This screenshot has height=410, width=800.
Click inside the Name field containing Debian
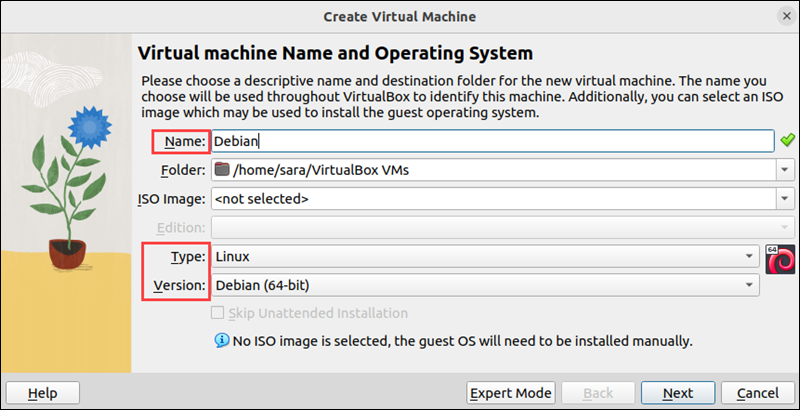(493, 141)
